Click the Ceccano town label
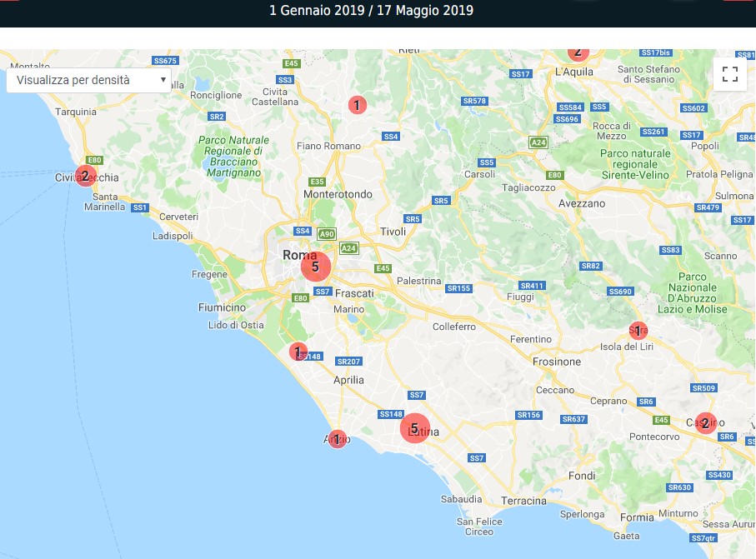Screen dimensions: 756x559 (x=555, y=390)
